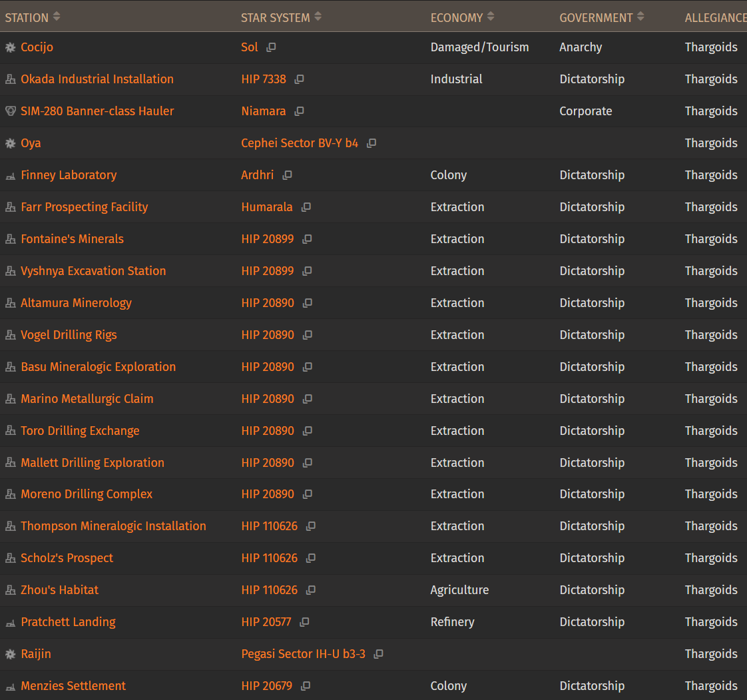Open Vyshnya Excavation Station link
747x700 pixels.
(93, 270)
